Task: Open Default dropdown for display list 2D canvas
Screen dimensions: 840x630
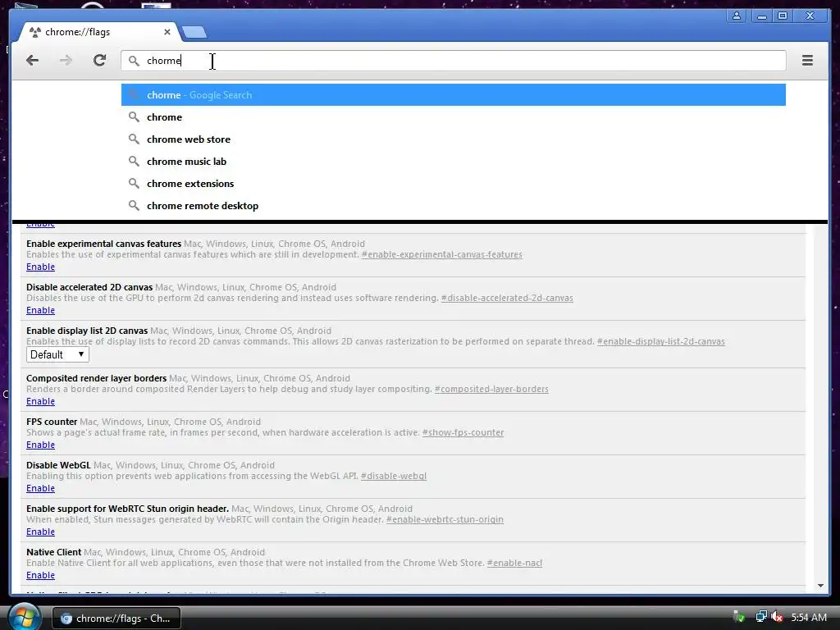Action: click(57, 354)
